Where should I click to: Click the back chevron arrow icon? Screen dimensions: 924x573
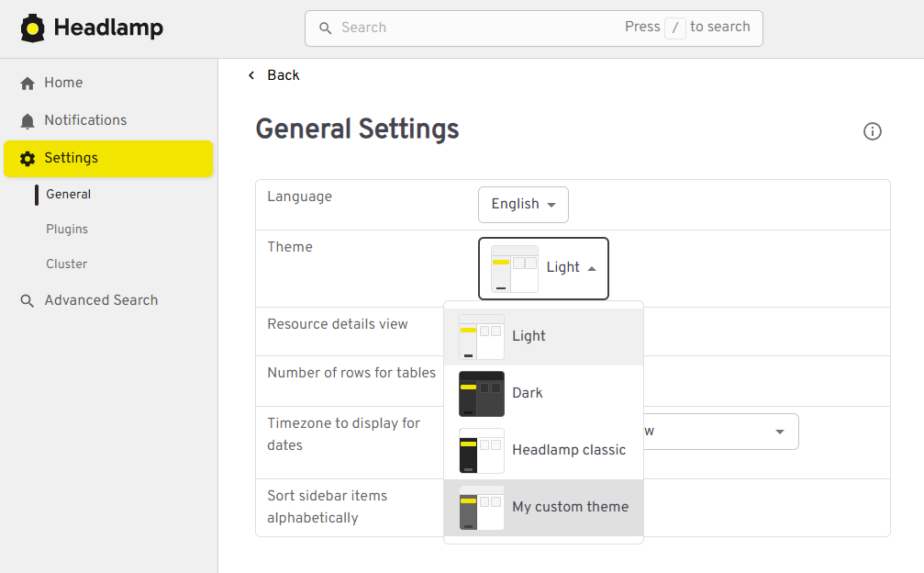[x=251, y=75]
